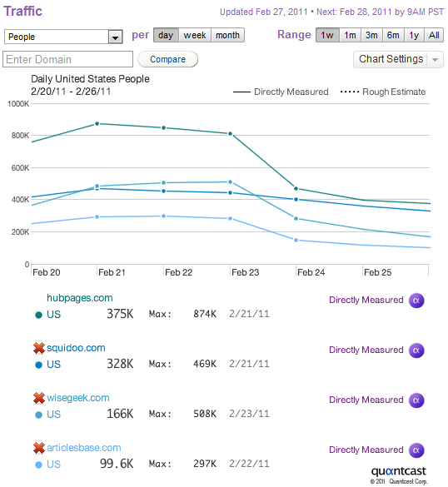
Task: Set range to 3m
Action: [371, 35]
